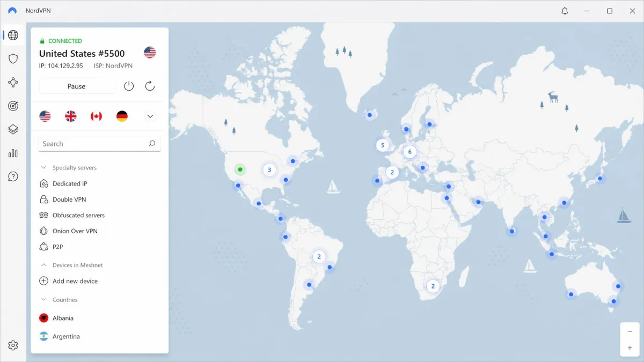Quick connect to United Kingdom flag

click(71, 116)
